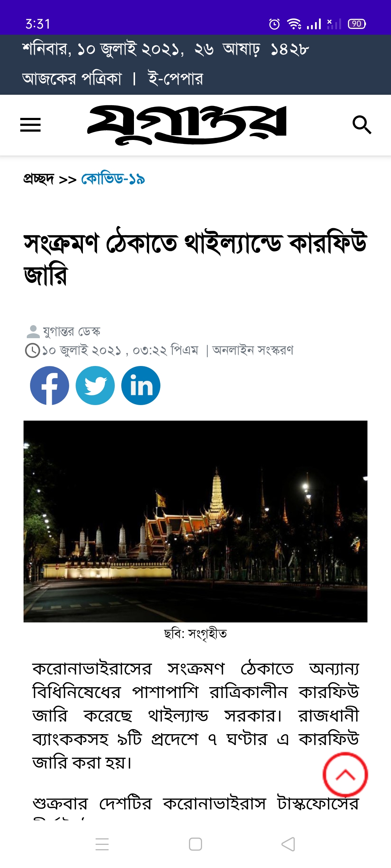Open the hamburger menu

30,125
